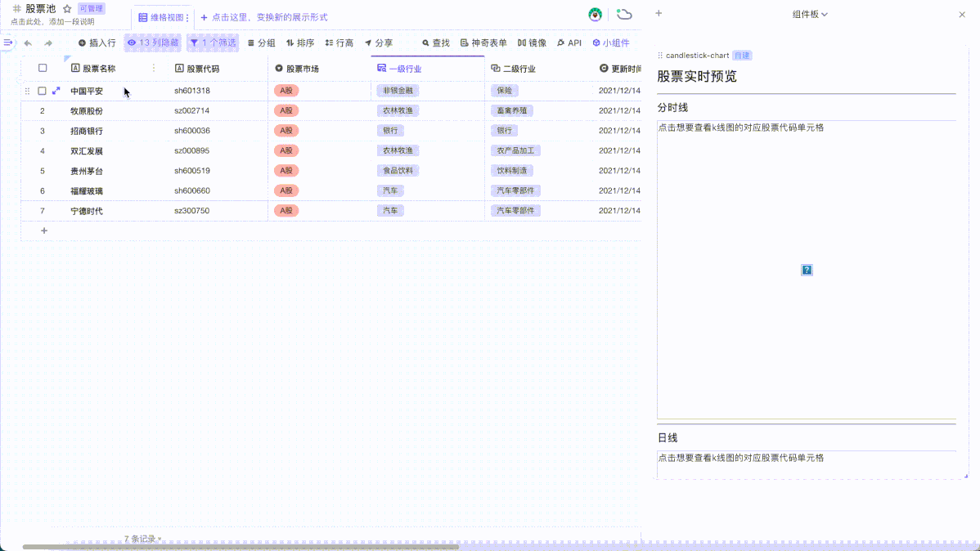
Task: Select the 一级行业 column header
Action: point(428,68)
